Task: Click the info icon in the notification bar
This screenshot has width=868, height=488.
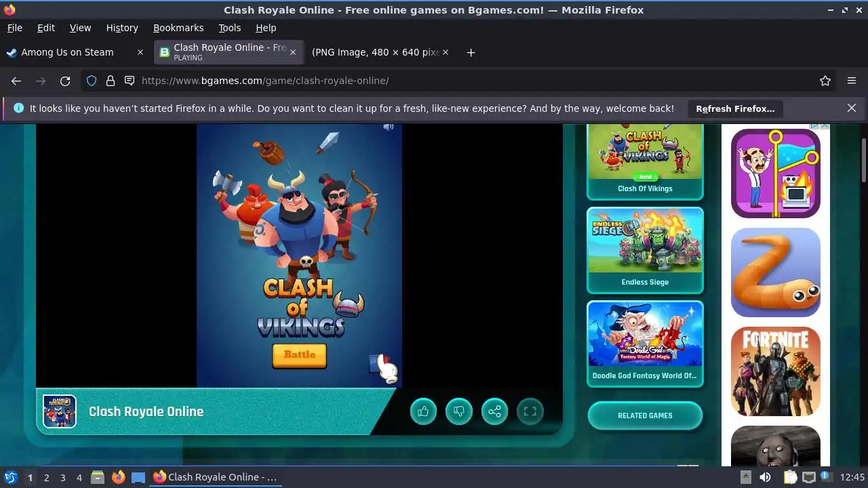Action: tap(18, 108)
